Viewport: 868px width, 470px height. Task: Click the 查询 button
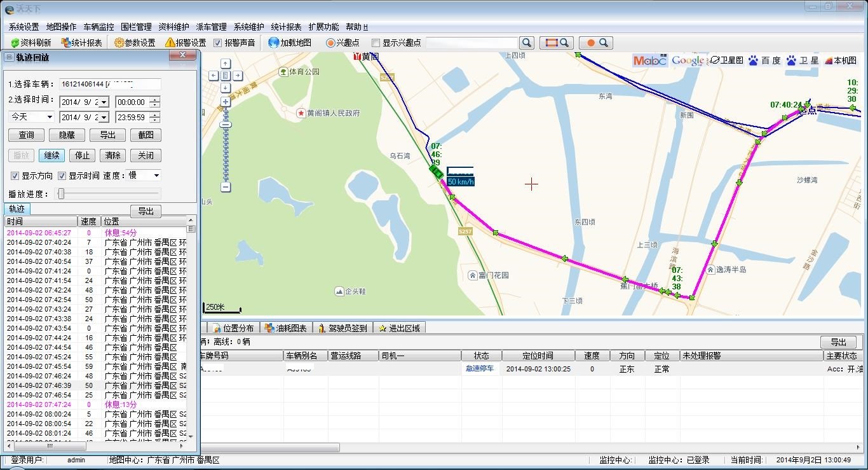click(26, 135)
